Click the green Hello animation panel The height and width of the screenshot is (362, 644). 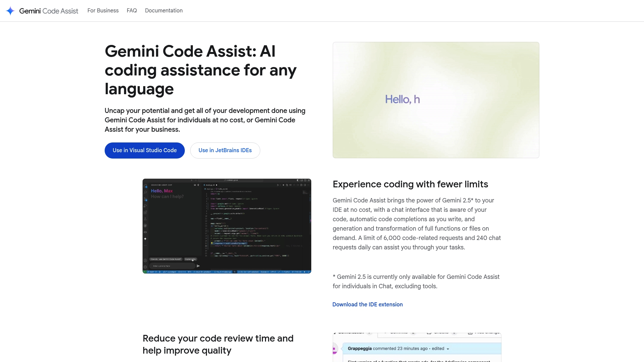coord(436,100)
